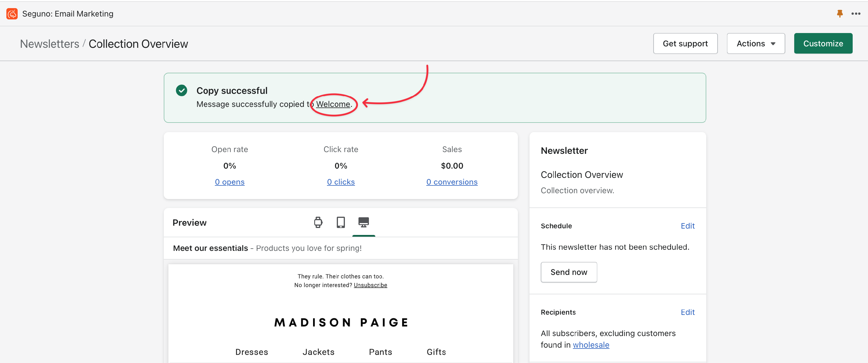
Task: Open the 0 clicks link
Action: pos(341,182)
